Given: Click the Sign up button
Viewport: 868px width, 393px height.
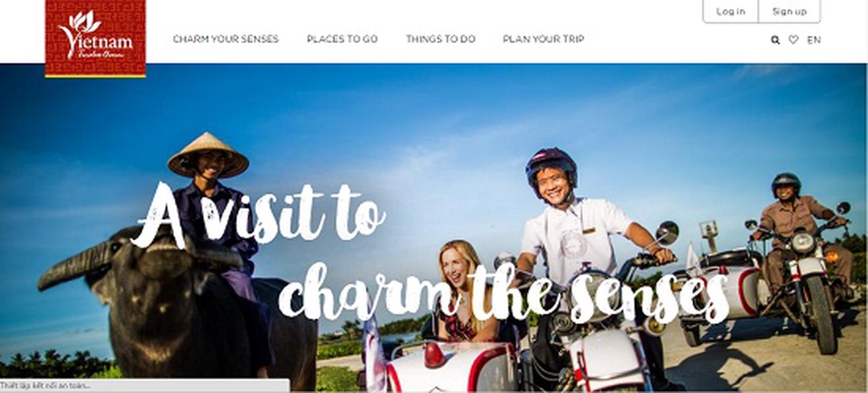Looking at the screenshot, I should [x=789, y=11].
